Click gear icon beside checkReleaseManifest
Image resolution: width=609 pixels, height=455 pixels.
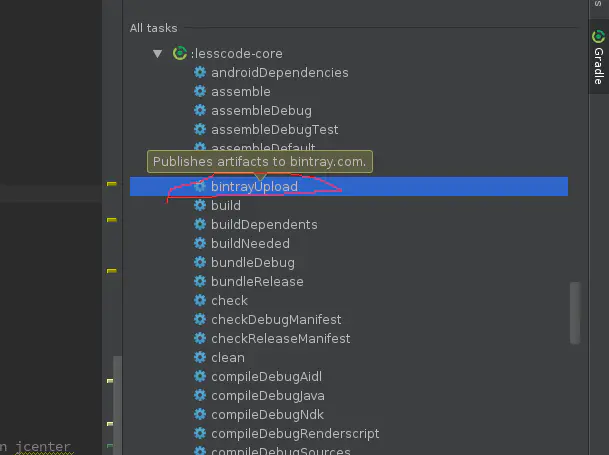200,338
